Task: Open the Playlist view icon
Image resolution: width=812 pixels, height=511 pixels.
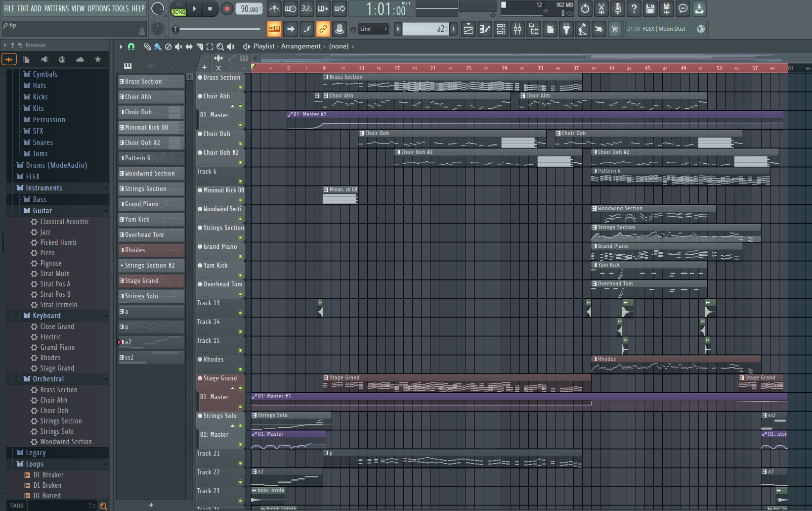Action: (x=469, y=29)
